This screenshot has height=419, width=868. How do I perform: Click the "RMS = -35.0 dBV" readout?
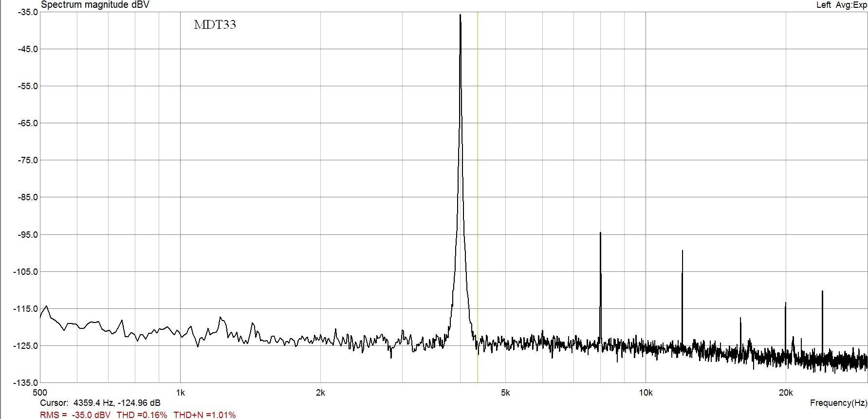pyautogui.click(x=75, y=415)
